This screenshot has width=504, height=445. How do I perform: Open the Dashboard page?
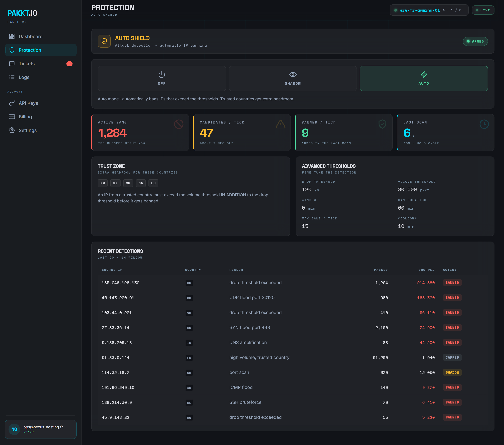pyautogui.click(x=41, y=36)
